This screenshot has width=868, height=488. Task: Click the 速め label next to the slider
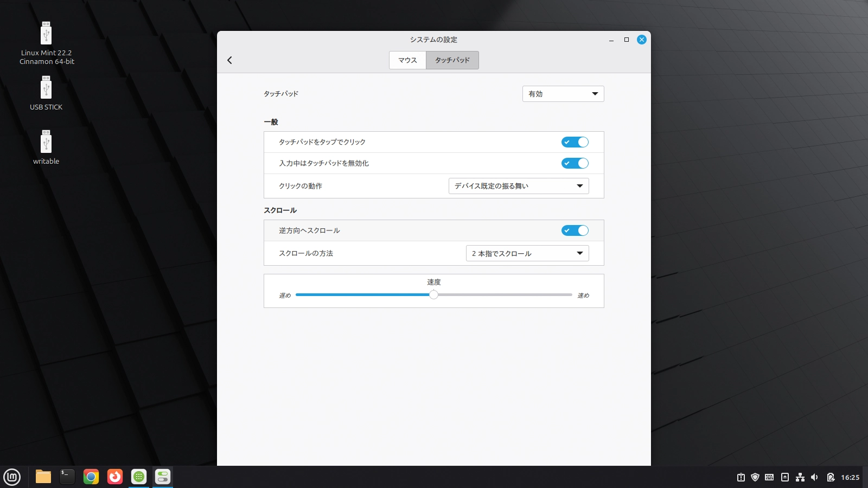(x=583, y=295)
